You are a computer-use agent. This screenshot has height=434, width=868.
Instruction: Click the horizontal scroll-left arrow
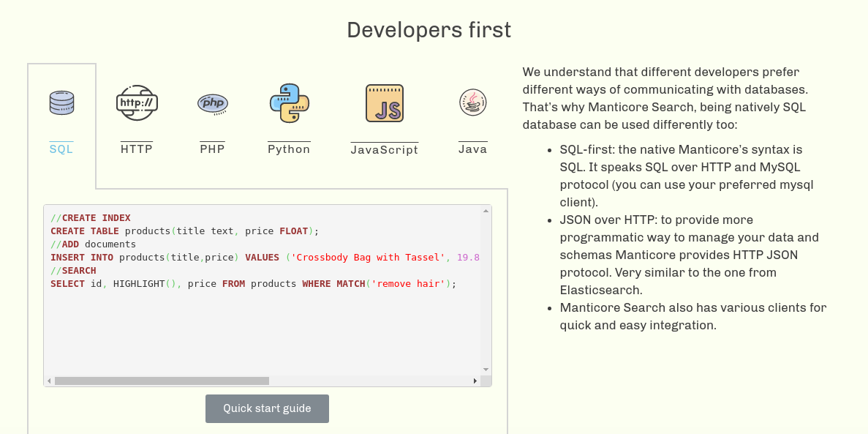(49, 381)
